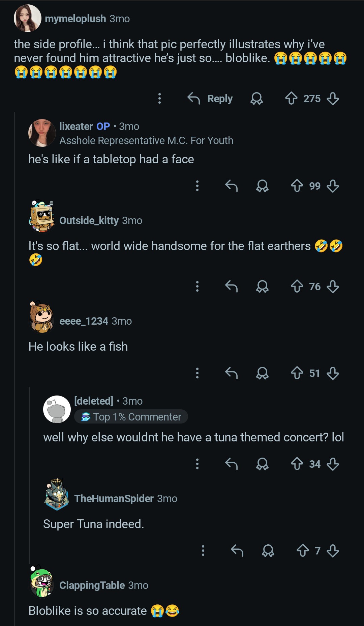The image size is (364, 626).
Task: Reply to lixeater's tabletop comment
Action: [x=232, y=186]
